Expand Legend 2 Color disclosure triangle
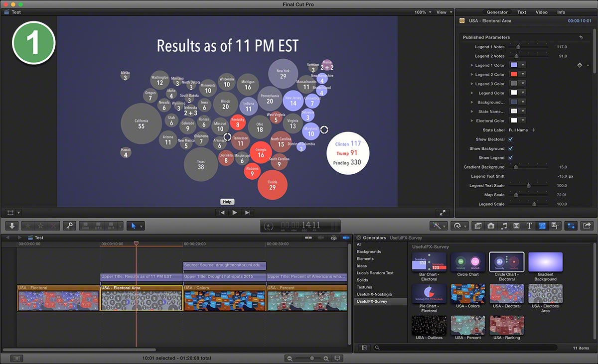Image resolution: width=598 pixels, height=364 pixels. pos(472,75)
